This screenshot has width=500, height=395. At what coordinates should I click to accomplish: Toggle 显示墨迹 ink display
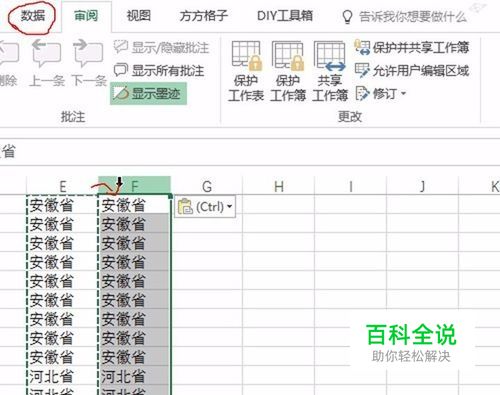[x=148, y=94]
